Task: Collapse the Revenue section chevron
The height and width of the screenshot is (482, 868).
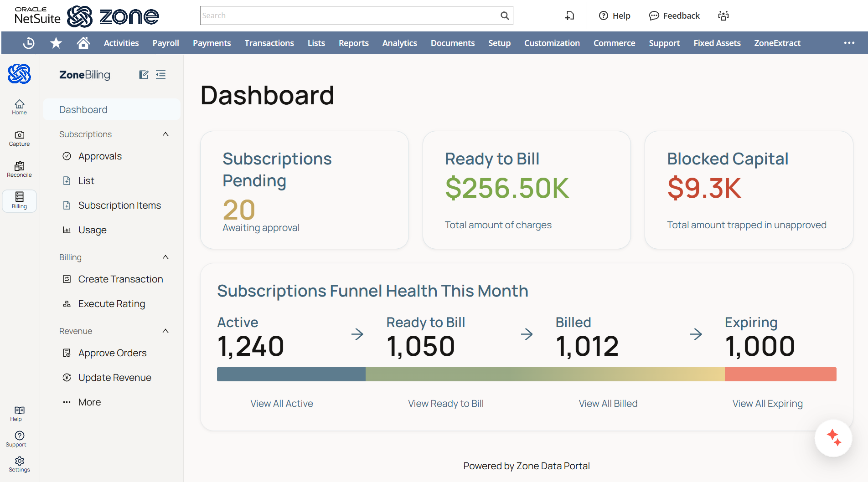Action: coord(165,331)
